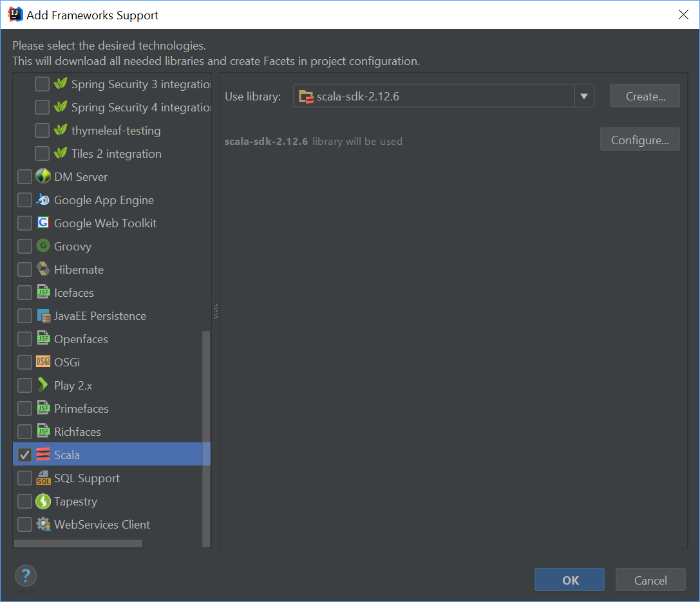The width and height of the screenshot is (700, 602).
Task: Select the Google App Engine row label
Action: click(104, 200)
